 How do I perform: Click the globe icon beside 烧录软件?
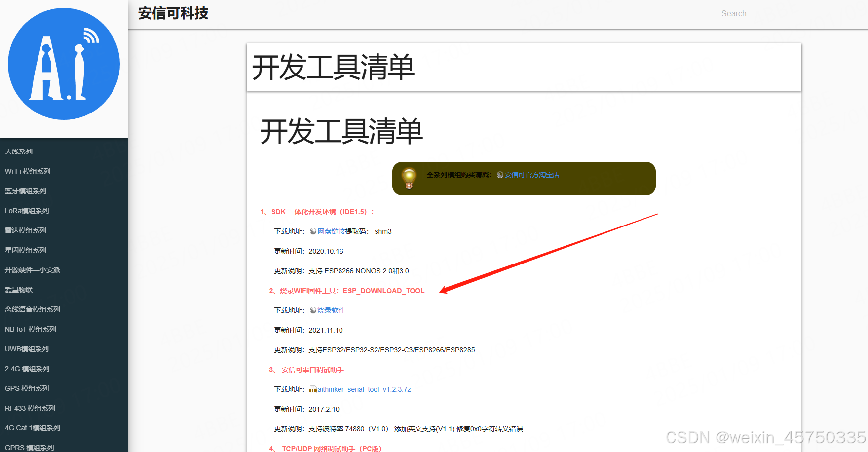tap(313, 310)
